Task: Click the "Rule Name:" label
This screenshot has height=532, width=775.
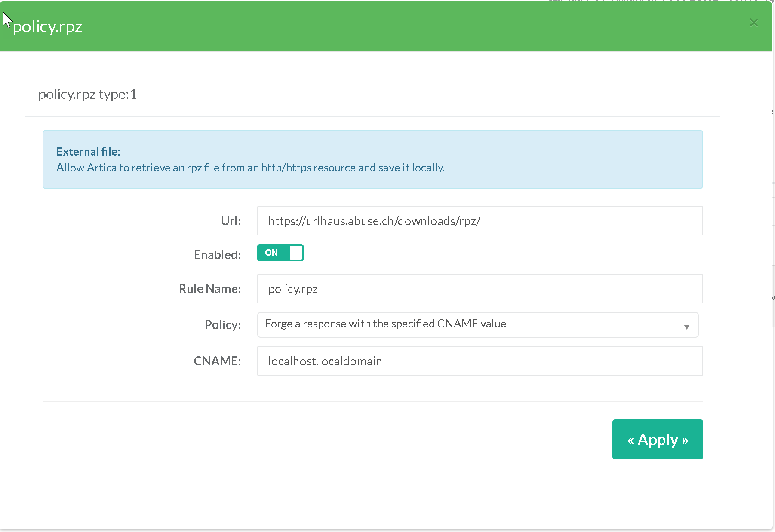Action: 209,289
